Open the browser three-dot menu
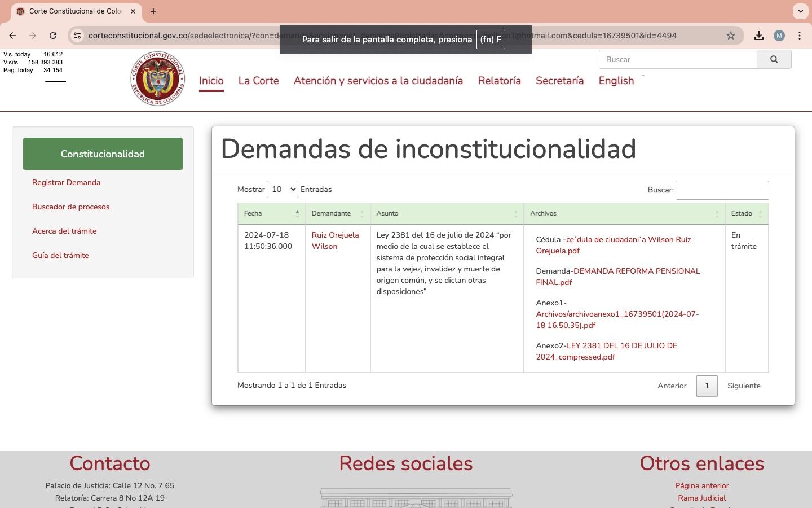This screenshot has width=812, height=508. click(x=800, y=36)
